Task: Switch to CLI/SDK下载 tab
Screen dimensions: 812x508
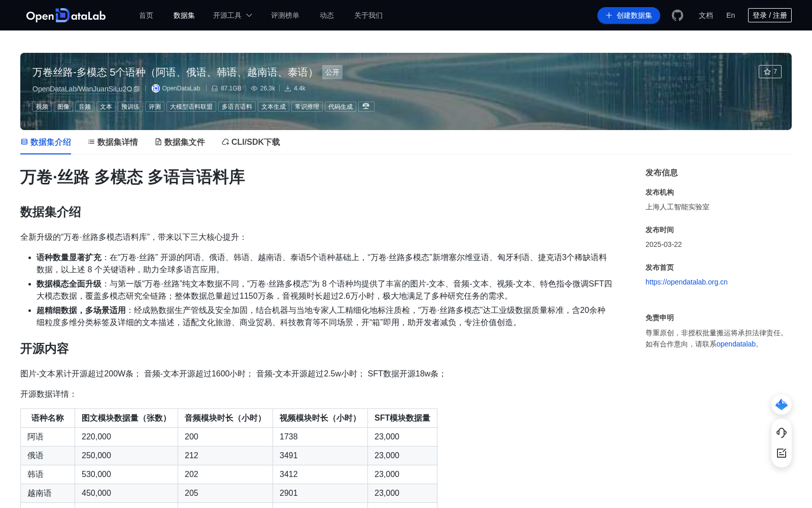Action: (x=251, y=142)
